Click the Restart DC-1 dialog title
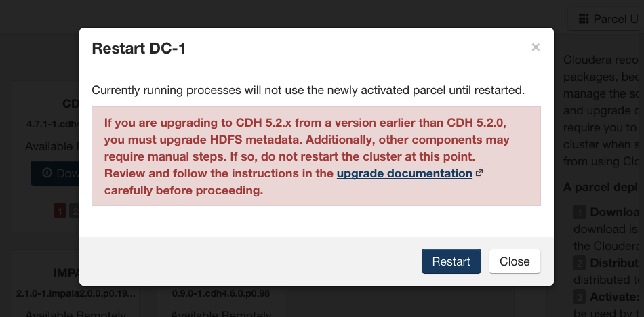This screenshot has width=644, height=317. click(139, 49)
